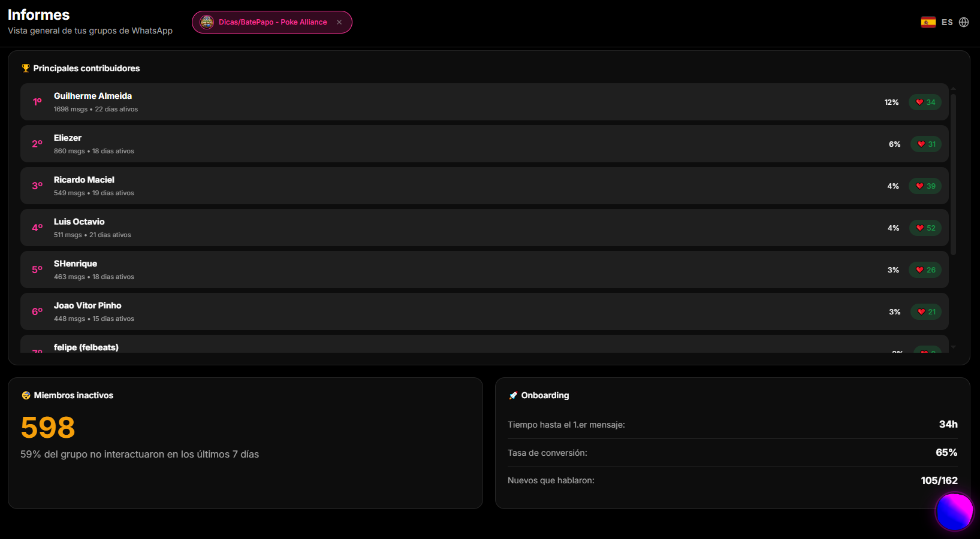Click the 6º rank badge
This screenshot has width=980, height=539.
37,311
